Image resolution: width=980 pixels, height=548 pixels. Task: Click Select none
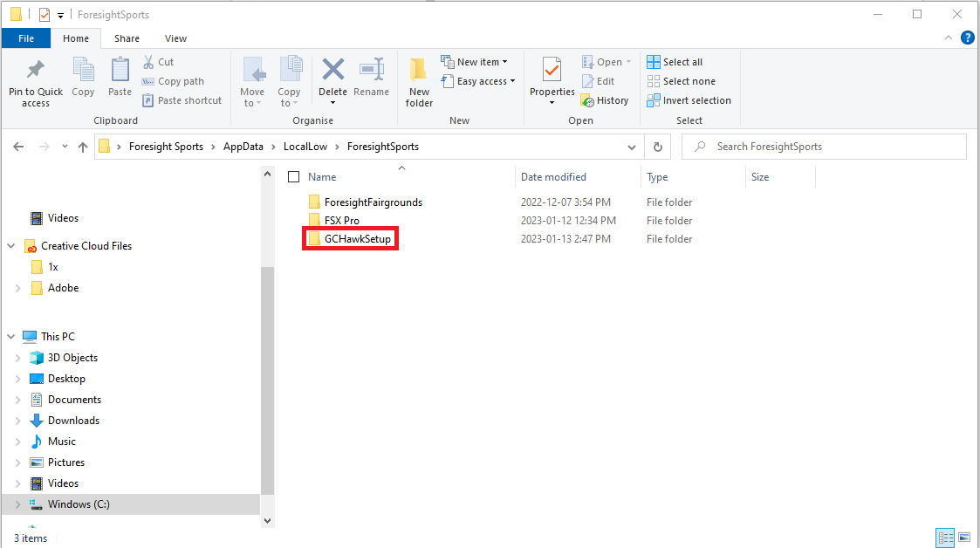click(682, 81)
